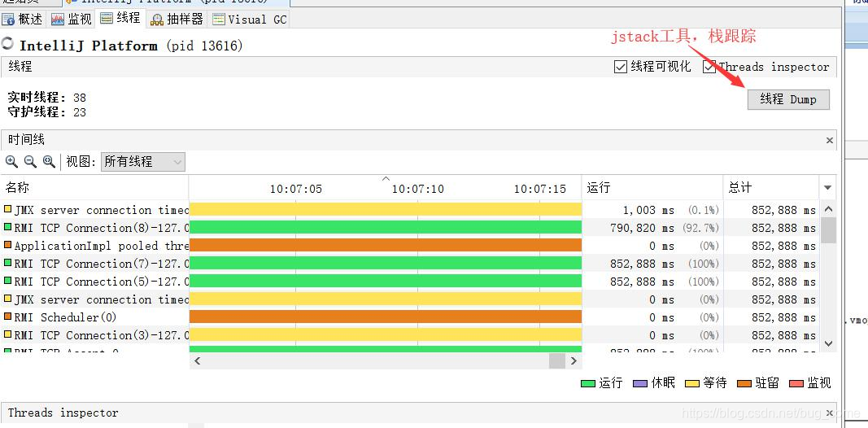The image size is (868, 428).
Task: Toggle the Threads inspector checkbox
Action: (x=709, y=67)
